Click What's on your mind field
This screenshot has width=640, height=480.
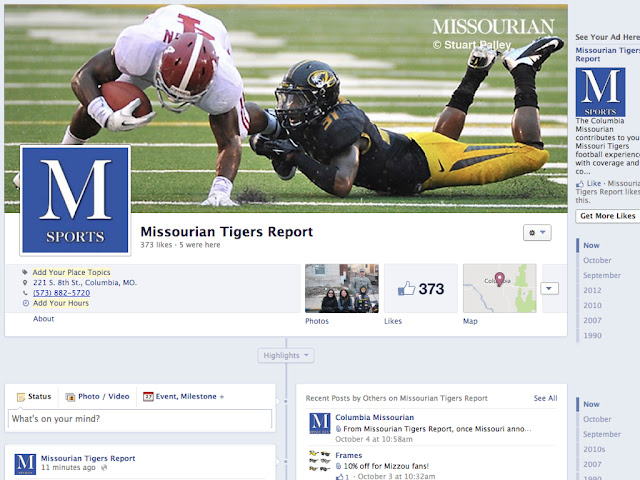(x=140, y=419)
